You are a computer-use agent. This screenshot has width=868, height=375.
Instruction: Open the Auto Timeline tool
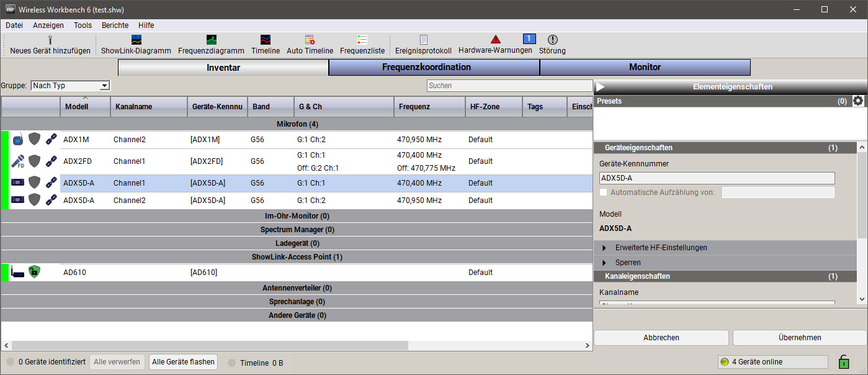310,40
